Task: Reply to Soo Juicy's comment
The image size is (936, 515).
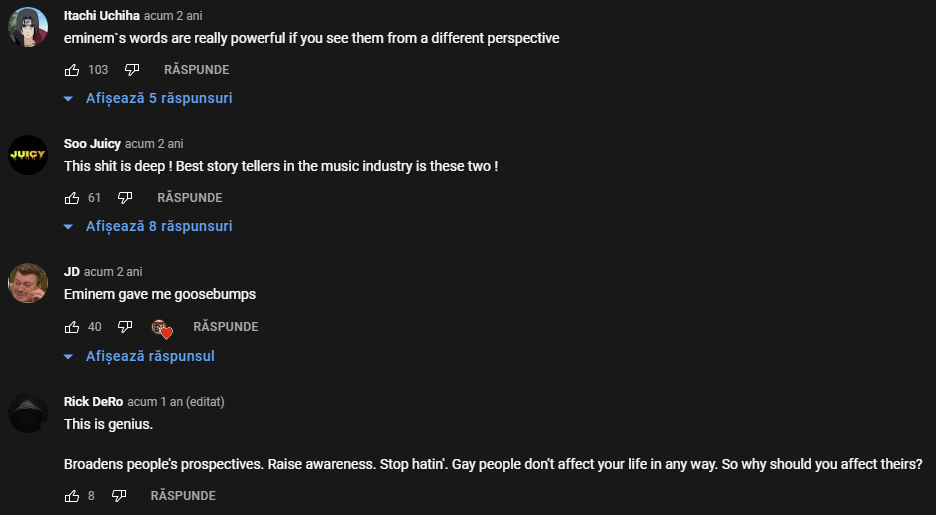Action: (x=189, y=198)
